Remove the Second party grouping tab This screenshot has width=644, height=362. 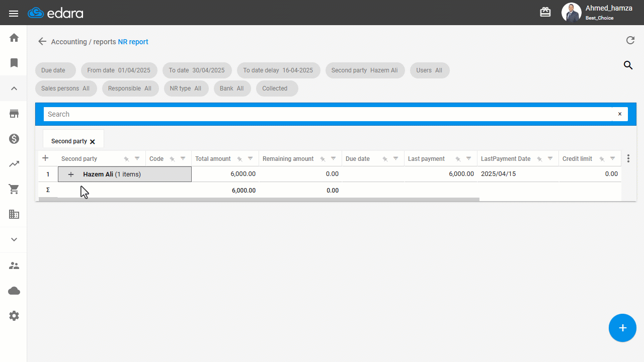[x=93, y=142]
